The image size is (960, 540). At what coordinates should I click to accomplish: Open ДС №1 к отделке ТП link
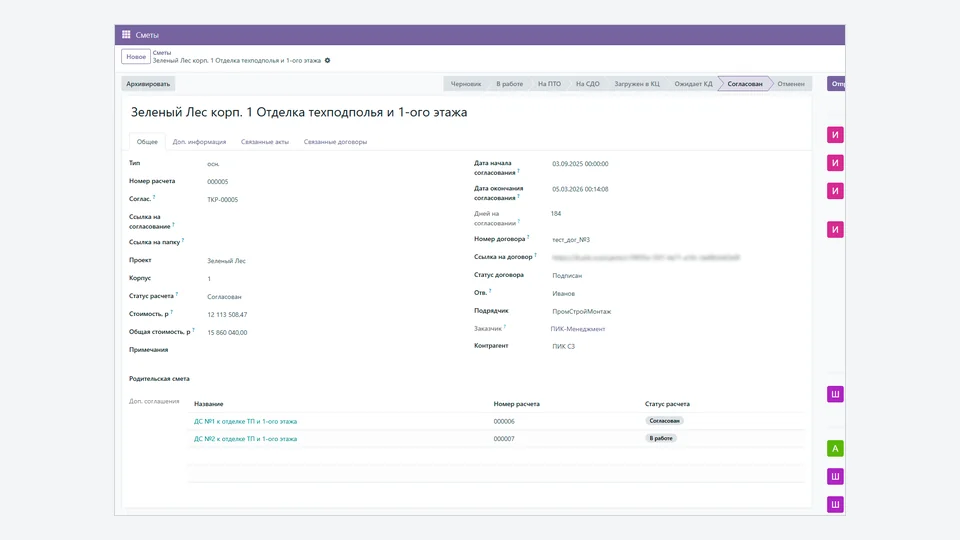point(246,421)
